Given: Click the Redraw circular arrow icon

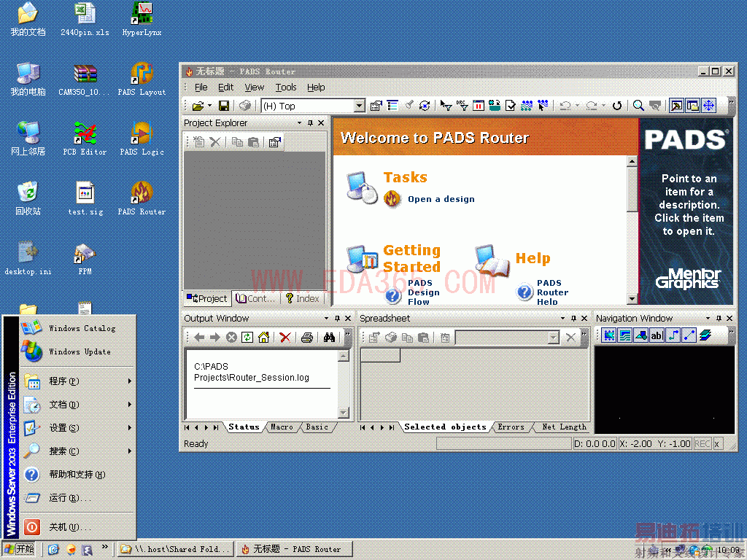Looking at the screenshot, I should coord(617,106).
